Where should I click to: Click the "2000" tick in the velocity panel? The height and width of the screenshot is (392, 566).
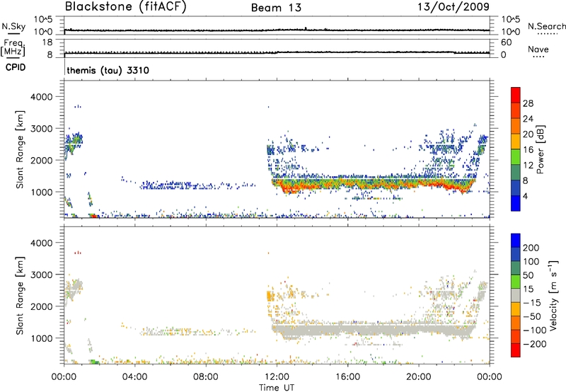click(x=41, y=306)
